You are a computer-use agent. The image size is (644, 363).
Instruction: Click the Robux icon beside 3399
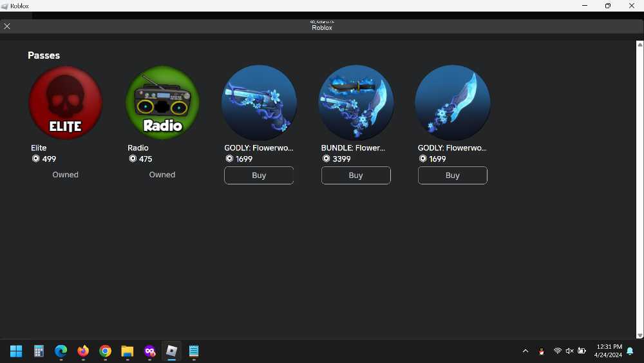coord(326,159)
